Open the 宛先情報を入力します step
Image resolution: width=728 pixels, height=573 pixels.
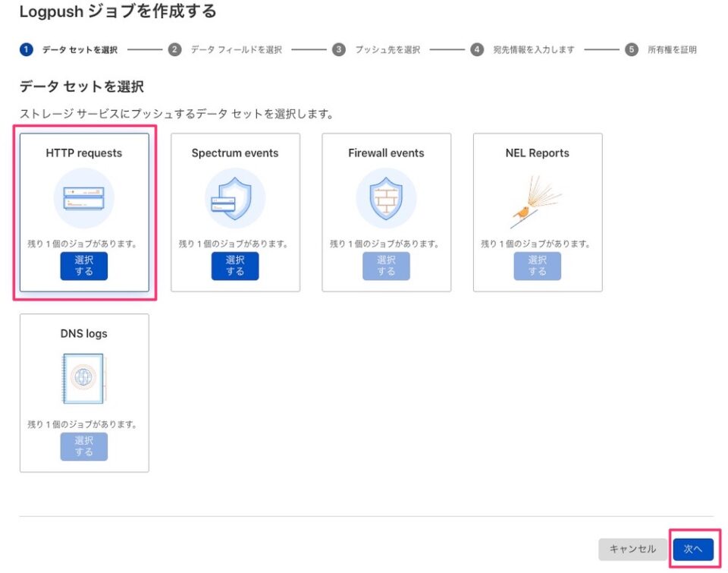[x=532, y=48]
